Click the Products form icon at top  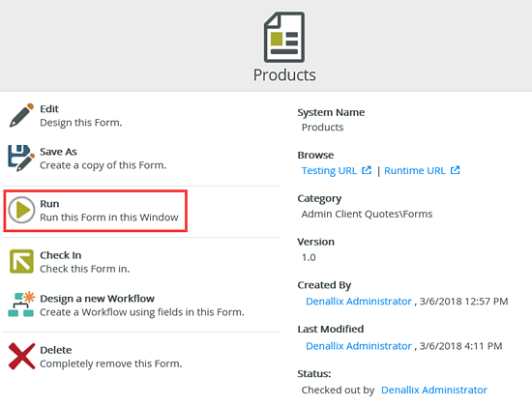pos(284,38)
